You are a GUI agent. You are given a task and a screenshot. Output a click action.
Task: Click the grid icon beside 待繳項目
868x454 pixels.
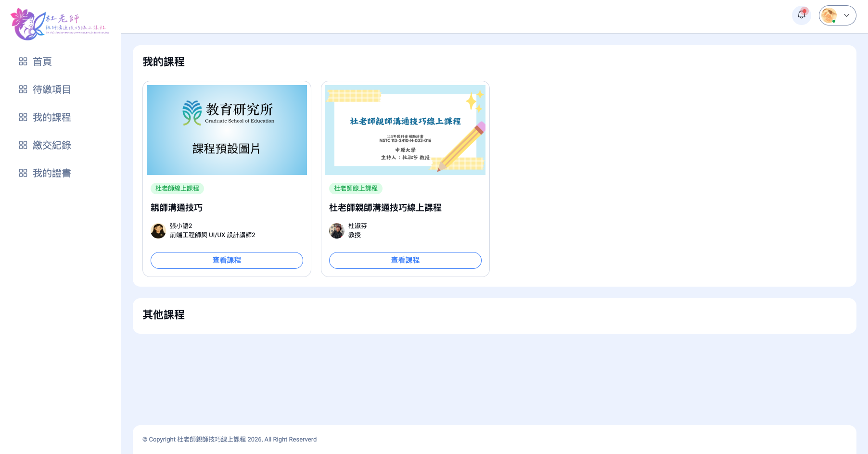[23, 89]
